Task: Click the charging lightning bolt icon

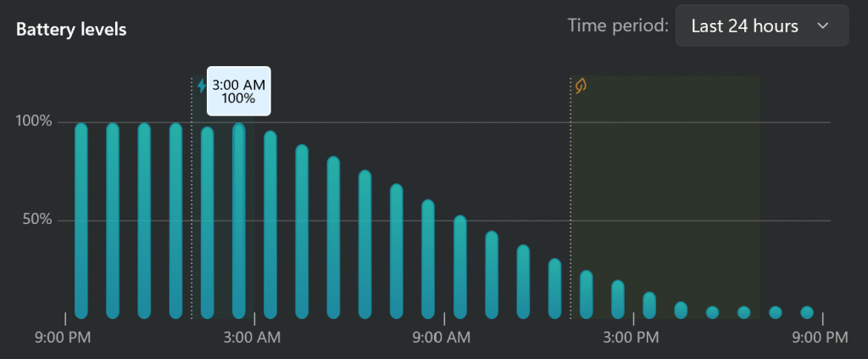Action: [202, 86]
